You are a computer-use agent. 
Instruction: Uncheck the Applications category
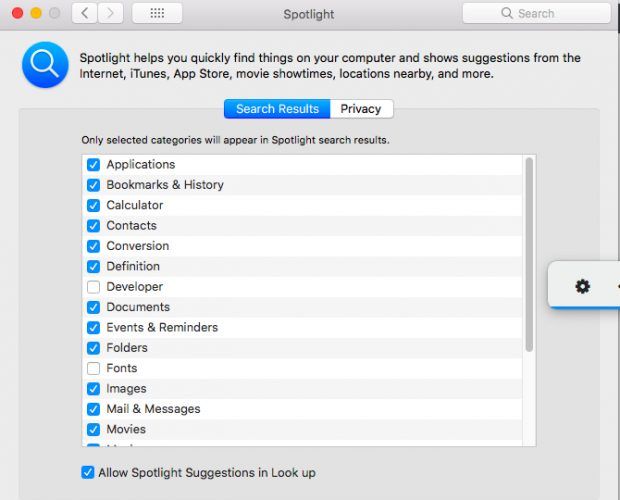[x=93, y=164]
